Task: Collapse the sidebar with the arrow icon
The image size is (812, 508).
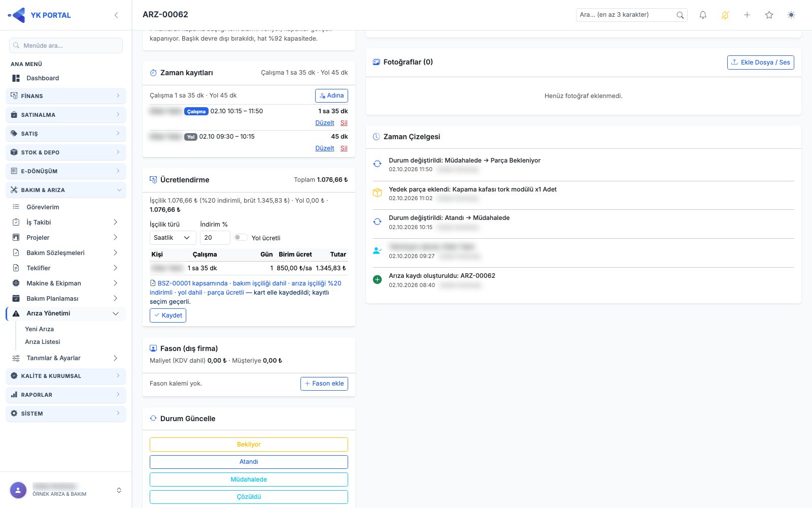Action: coord(116,15)
